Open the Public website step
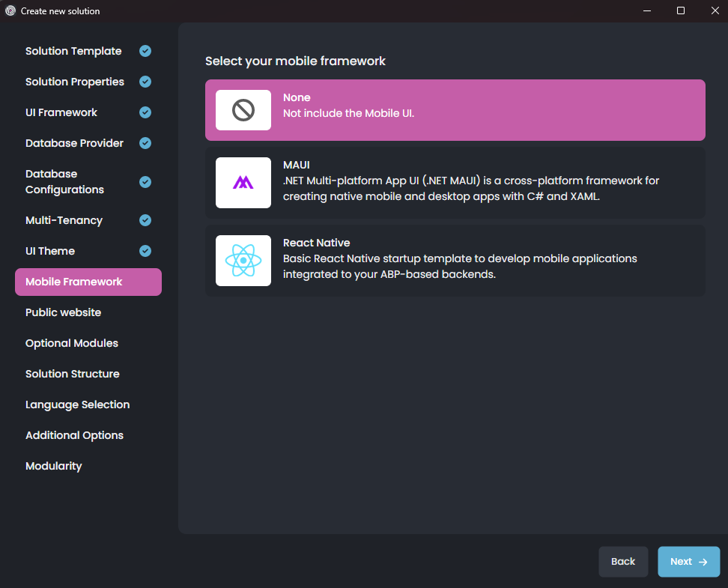Viewport: 728px width, 588px height. tap(63, 312)
